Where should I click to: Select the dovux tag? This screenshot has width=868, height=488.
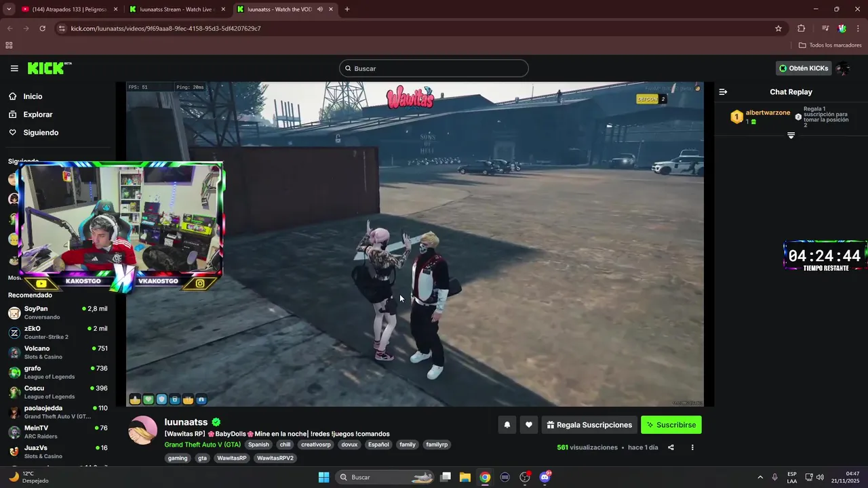[x=349, y=445]
